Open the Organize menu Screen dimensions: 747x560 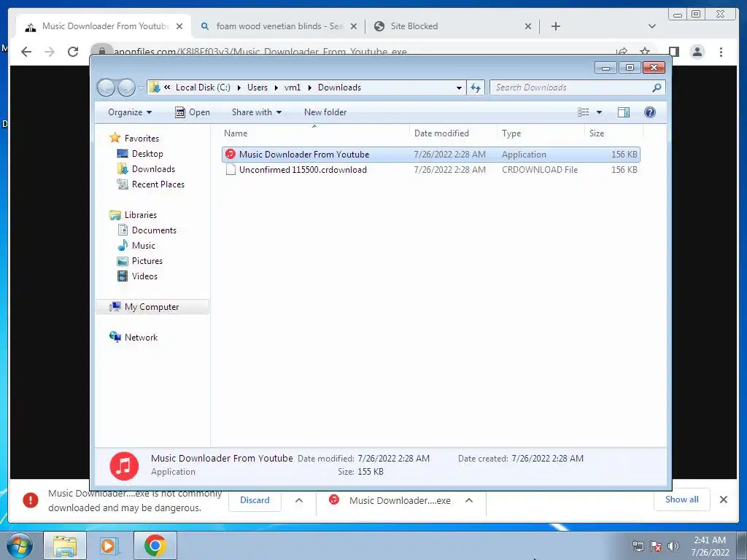coord(130,112)
